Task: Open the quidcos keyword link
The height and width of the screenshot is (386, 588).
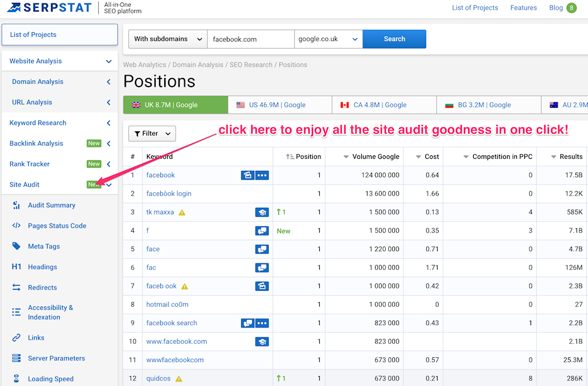Action: point(158,379)
